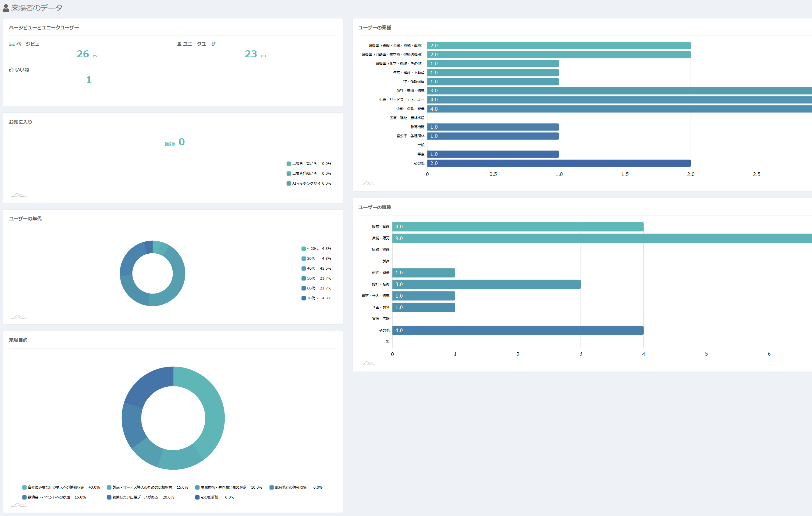Toggle the 講演会・イベントへの参加 legend entry
The image size is (812, 516).
49,497
